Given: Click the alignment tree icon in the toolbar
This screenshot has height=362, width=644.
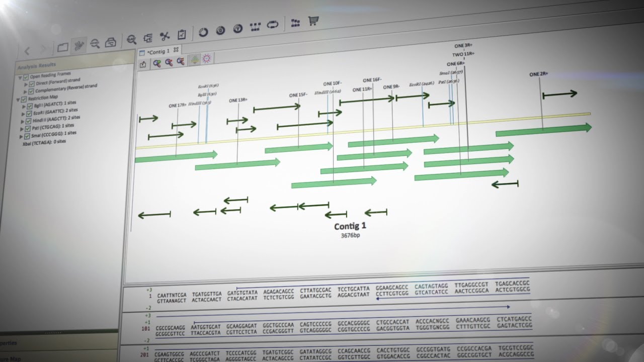Looking at the screenshot, I should (x=148, y=38).
